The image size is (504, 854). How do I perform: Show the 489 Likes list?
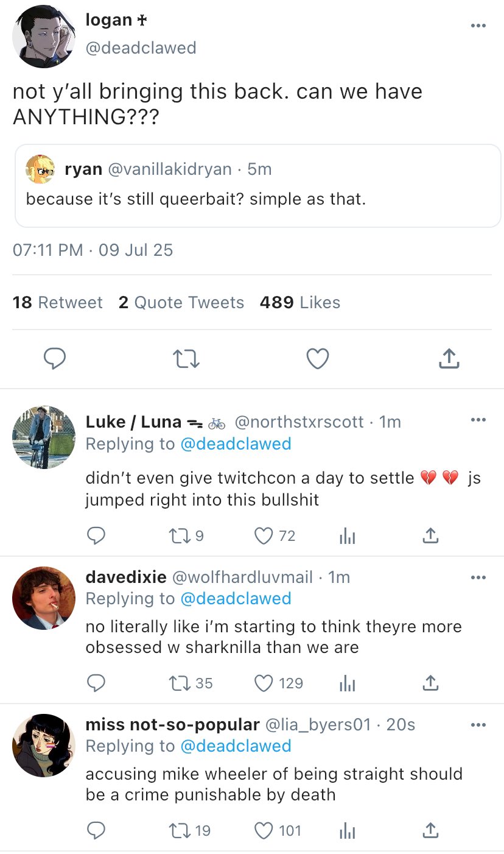(x=299, y=302)
